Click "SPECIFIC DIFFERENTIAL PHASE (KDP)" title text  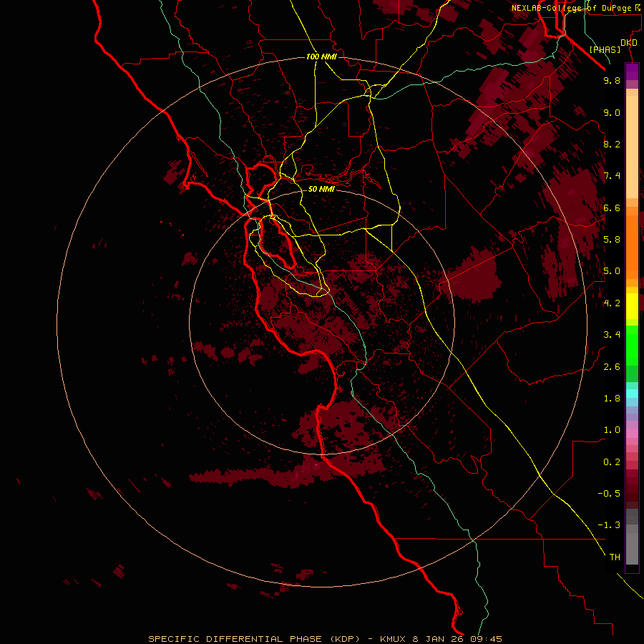(x=255, y=639)
